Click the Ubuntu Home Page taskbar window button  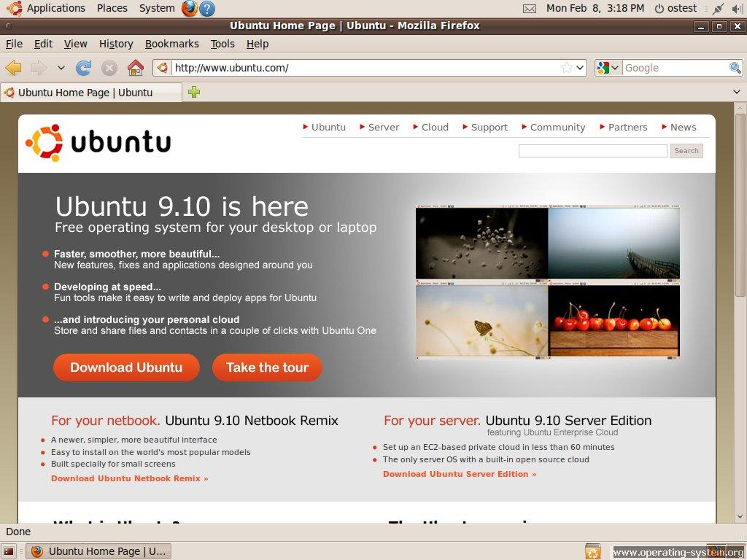(98, 551)
